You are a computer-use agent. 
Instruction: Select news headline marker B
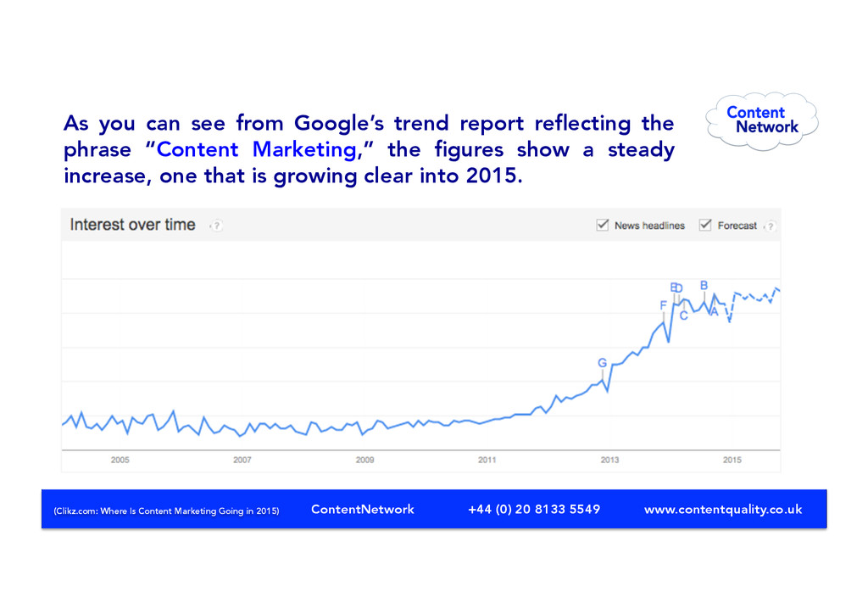pyautogui.click(x=704, y=285)
